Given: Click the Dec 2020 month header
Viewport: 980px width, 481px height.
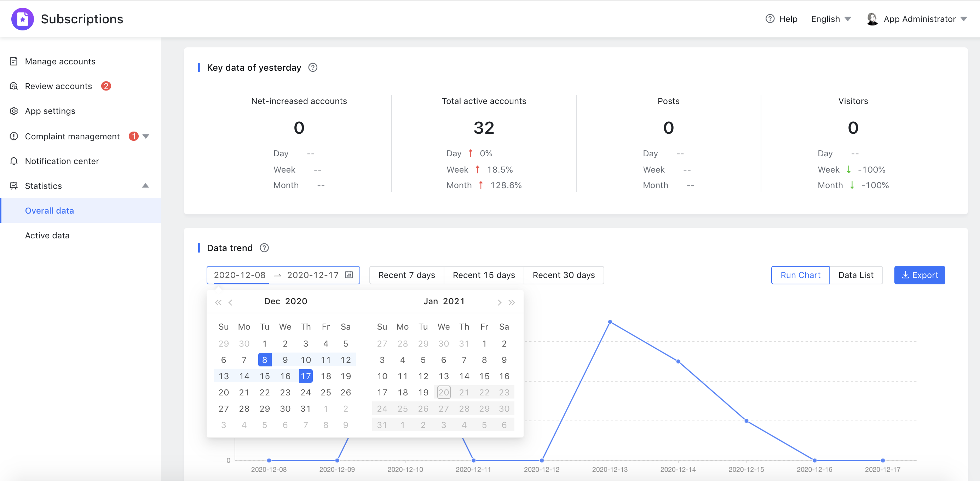Looking at the screenshot, I should 286,301.
